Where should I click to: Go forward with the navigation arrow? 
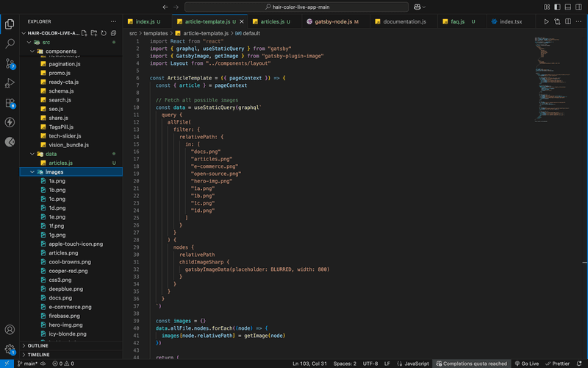(x=176, y=7)
